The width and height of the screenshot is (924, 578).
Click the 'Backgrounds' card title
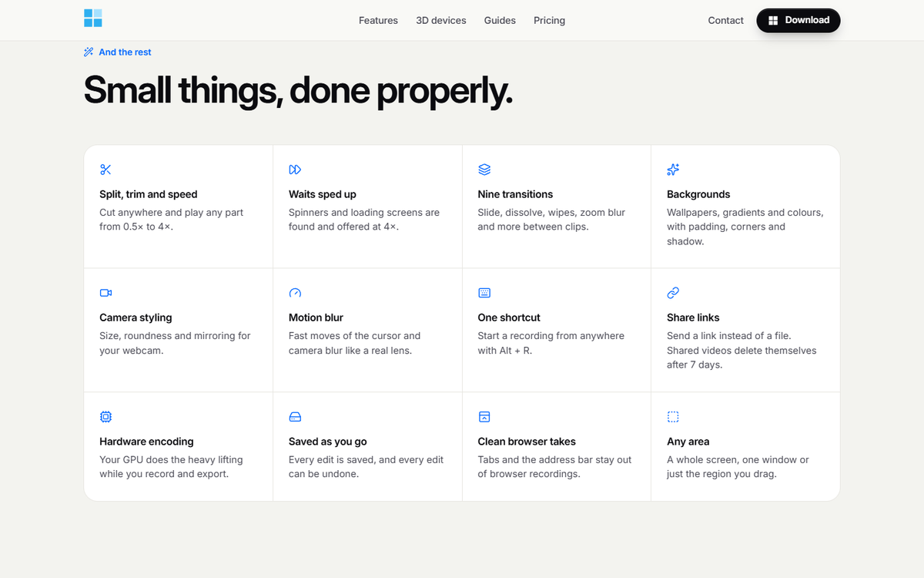698,194
